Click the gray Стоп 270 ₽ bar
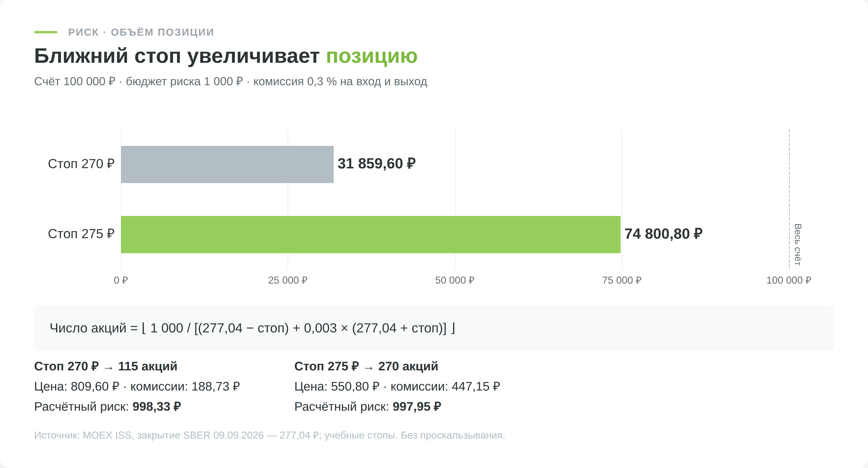Viewport: 868px width, 468px height. point(227,165)
